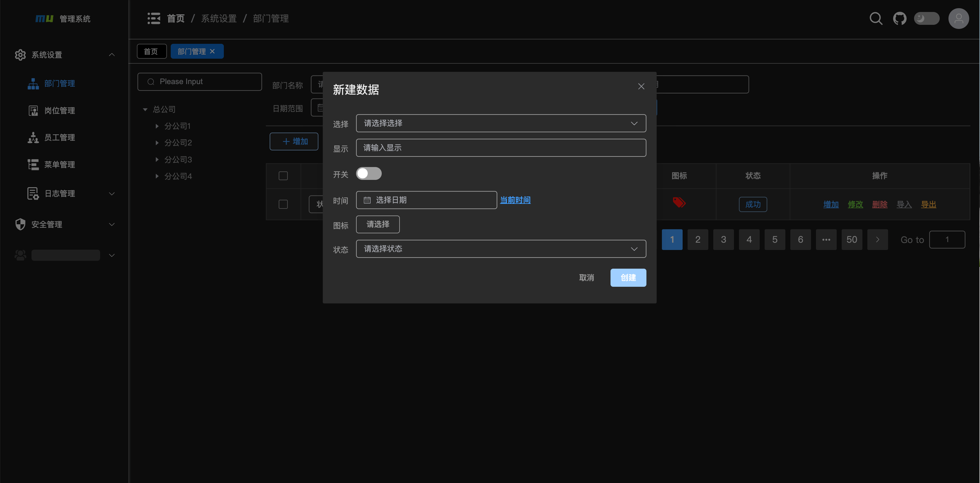Screen dimensions: 980x483
Task: Click the 当前时间 link
Action: click(515, 200)
